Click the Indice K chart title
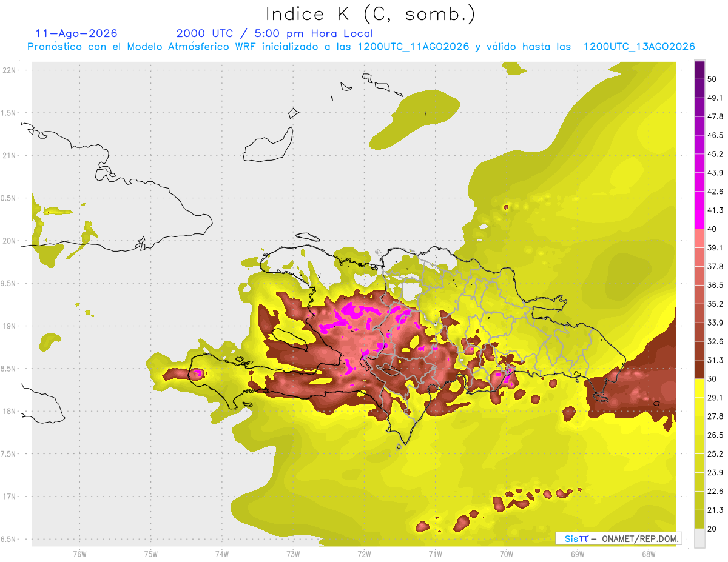 coord(371,14)
